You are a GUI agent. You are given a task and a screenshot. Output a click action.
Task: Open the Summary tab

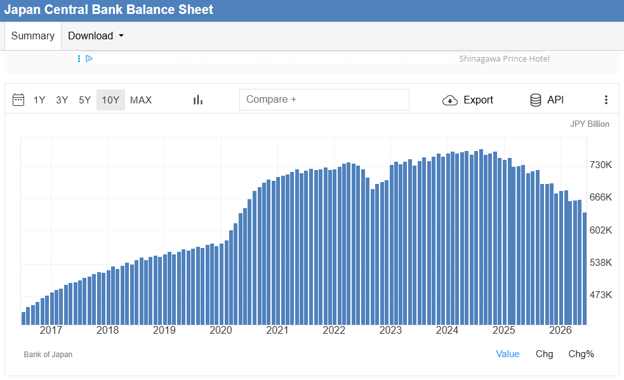pos(33,36)
